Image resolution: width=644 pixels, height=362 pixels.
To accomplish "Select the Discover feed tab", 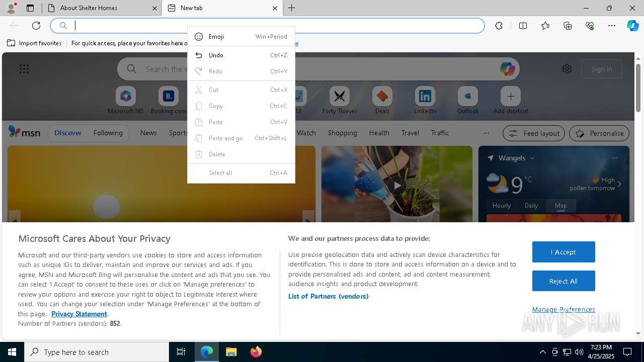I will tap(68, 133).
